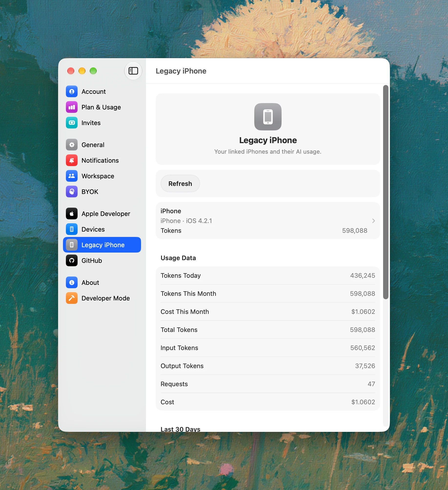
Task: Go to the Invites label
Action: (x=91, y=123)
